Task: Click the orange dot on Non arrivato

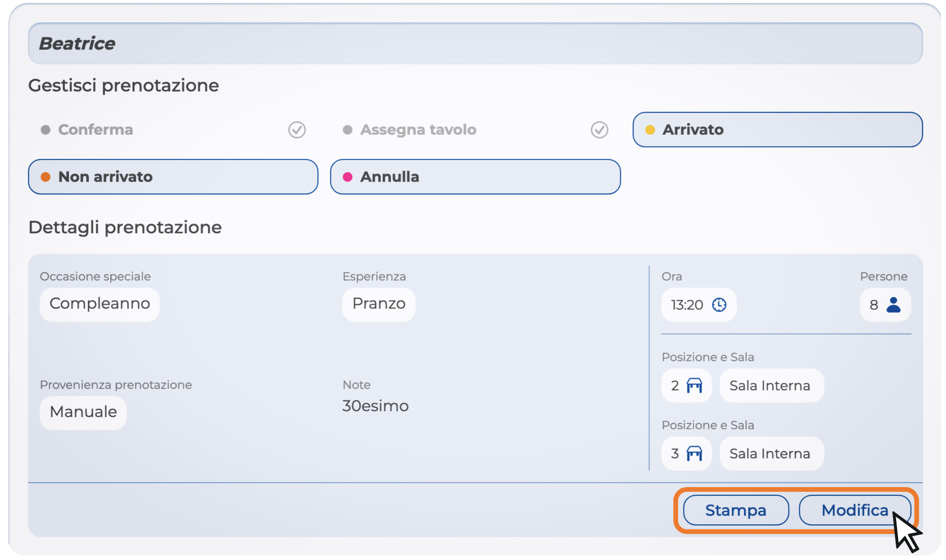Action: 46,177
